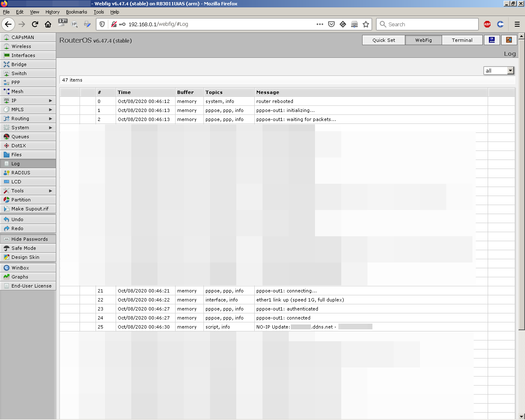Screen dimensions: 525x420
Task: Click the 'router rebooted' message
Action: pyautogui.click(x=275, y=101)
